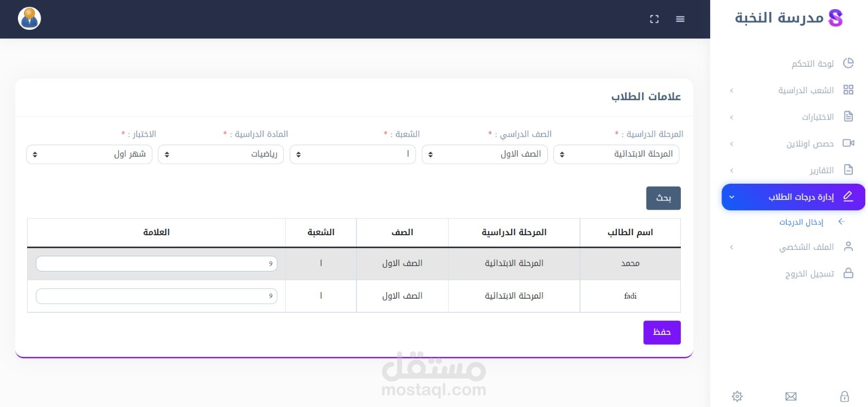Image resolution: width=868 pixels, height=407 pixels.
Task: Click المرحلة الابتدائية cell in محمد row
Action: (514, 263)
